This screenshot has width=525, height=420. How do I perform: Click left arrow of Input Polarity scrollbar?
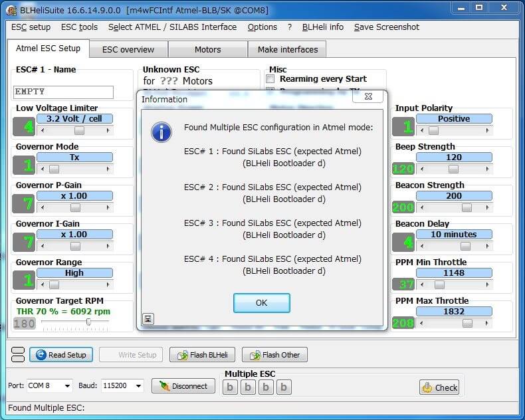pos(422,130)
